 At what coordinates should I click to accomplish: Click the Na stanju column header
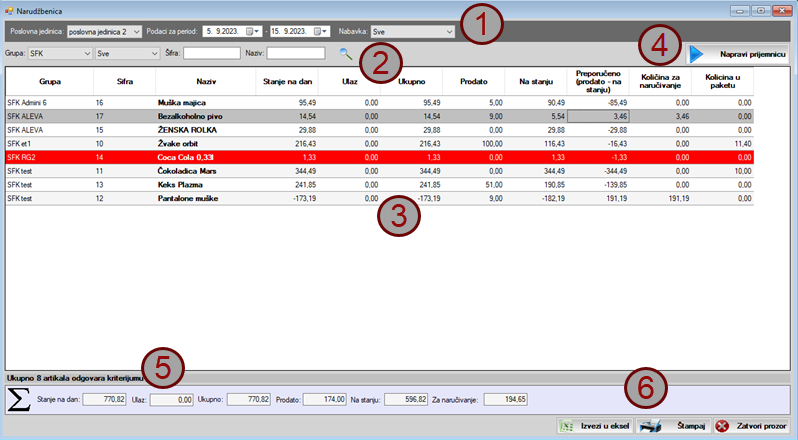point(536,81)
